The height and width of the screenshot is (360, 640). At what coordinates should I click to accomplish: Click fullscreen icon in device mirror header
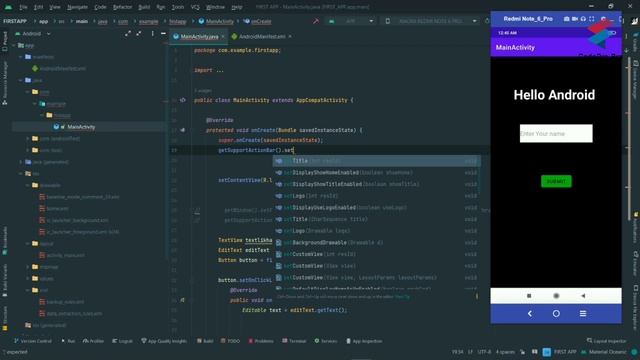[x=592, y=19]
